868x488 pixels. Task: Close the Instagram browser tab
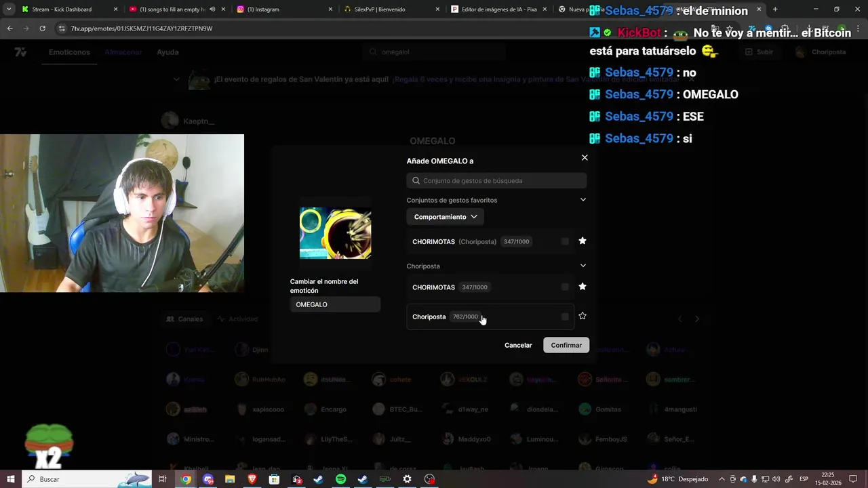330,9
